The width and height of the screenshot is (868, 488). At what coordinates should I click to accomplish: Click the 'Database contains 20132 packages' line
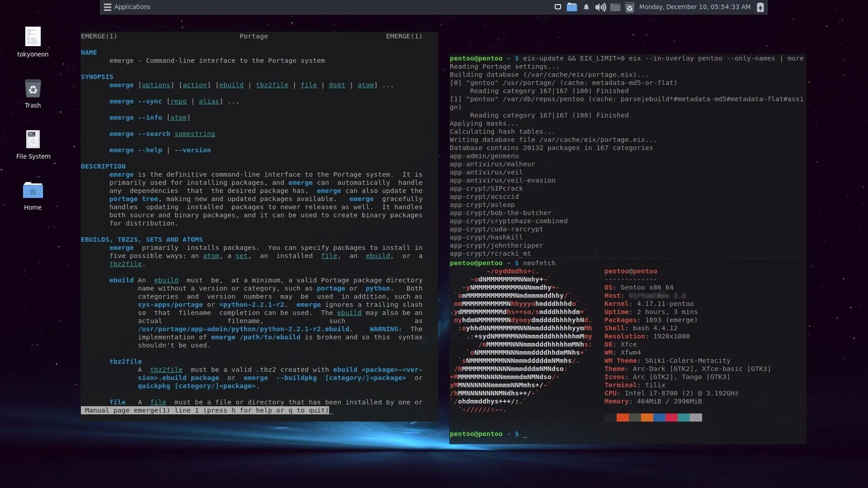(x=552, y=148)
